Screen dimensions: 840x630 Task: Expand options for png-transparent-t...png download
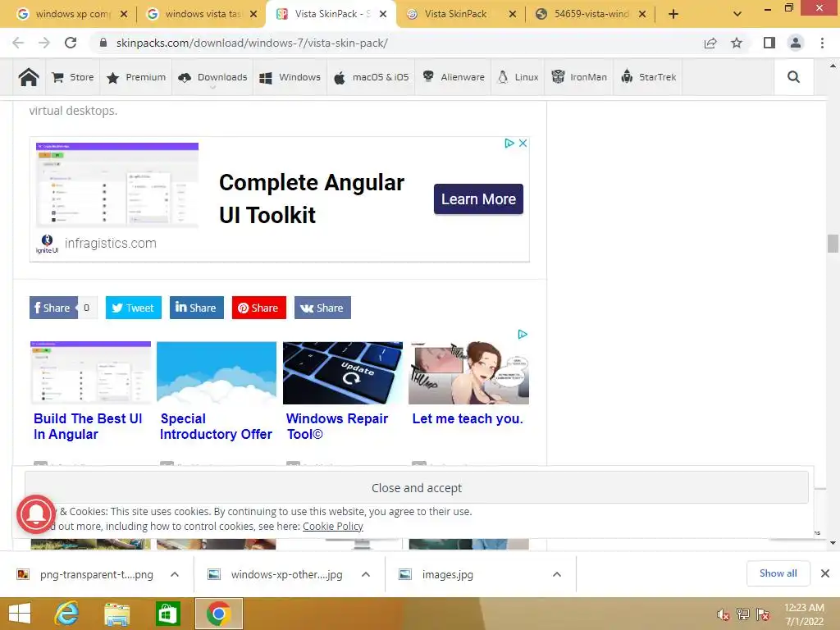click(175, 574)
